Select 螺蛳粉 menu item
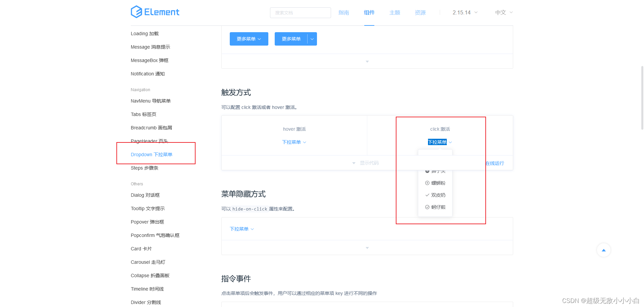 click(435, 183)
